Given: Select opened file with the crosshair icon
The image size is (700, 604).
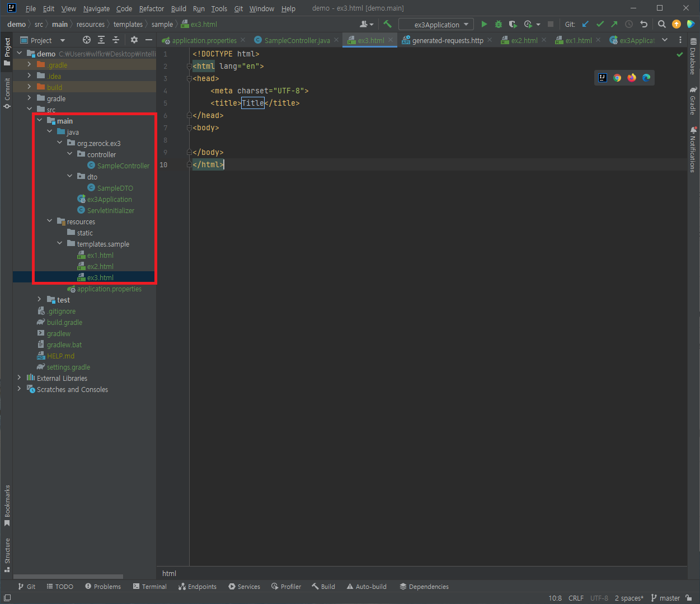Looking at the screenshot, I should [86, 40].
